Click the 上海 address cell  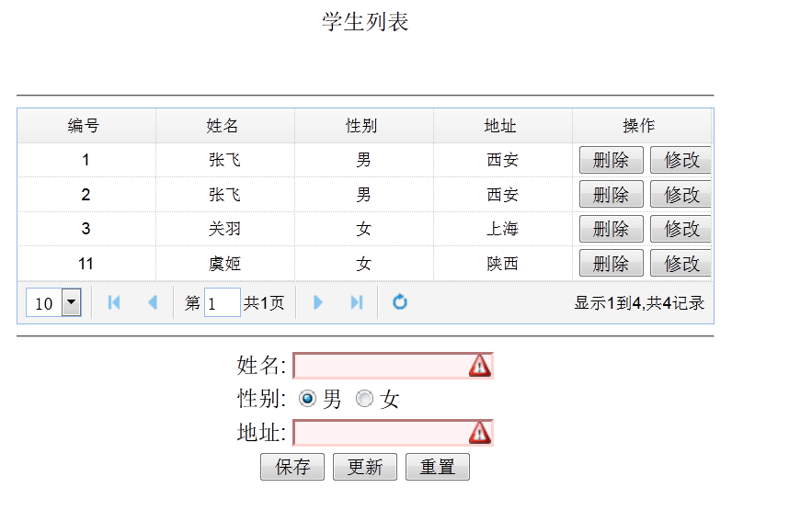[x=502, y=229]
